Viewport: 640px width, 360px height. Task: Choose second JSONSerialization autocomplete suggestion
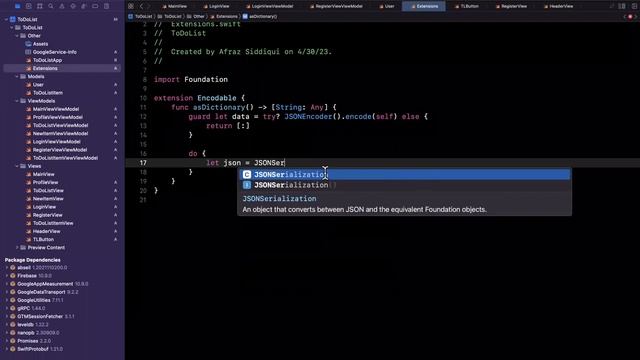(x=404, y=185)
